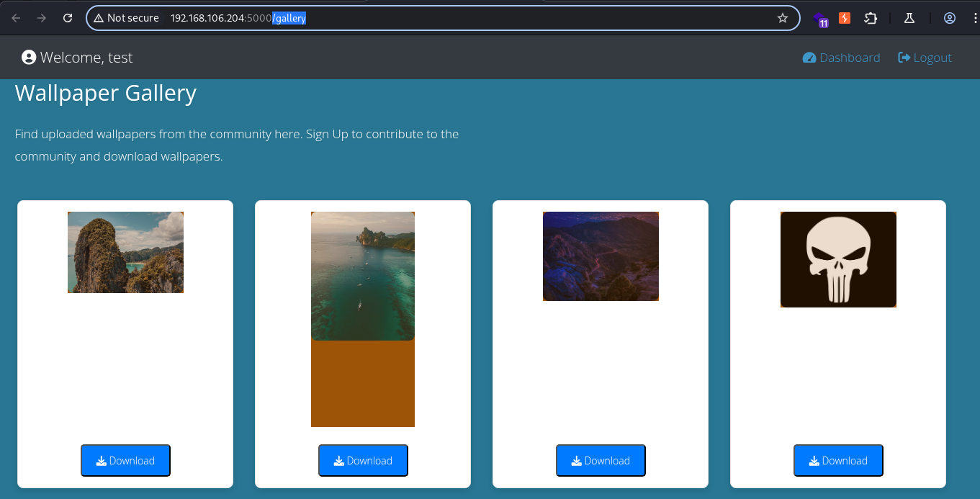Go back with the browser back arrow
Viewport: 980px width, 499px height.
pos(16,18)
